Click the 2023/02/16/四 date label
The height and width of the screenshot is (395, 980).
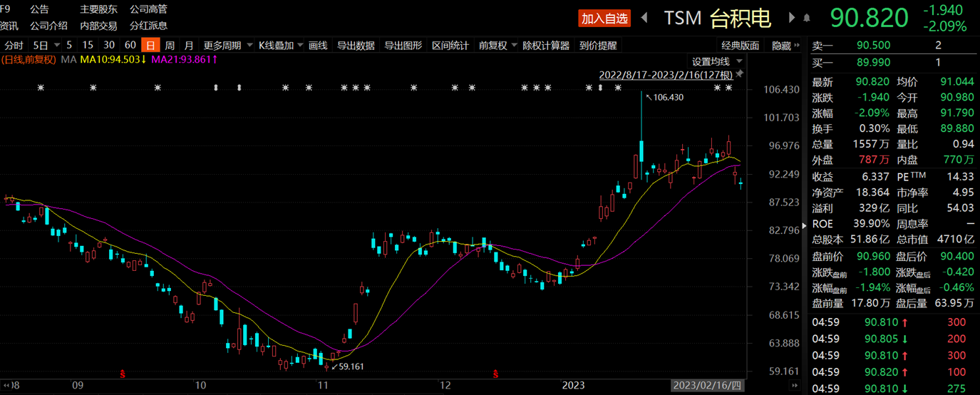click(709, 386)
